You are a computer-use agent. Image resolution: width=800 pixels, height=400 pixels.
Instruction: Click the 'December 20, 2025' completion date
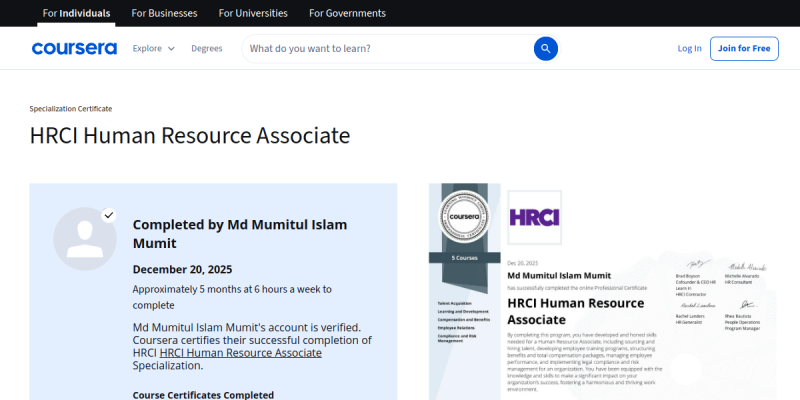pos(182,269)
